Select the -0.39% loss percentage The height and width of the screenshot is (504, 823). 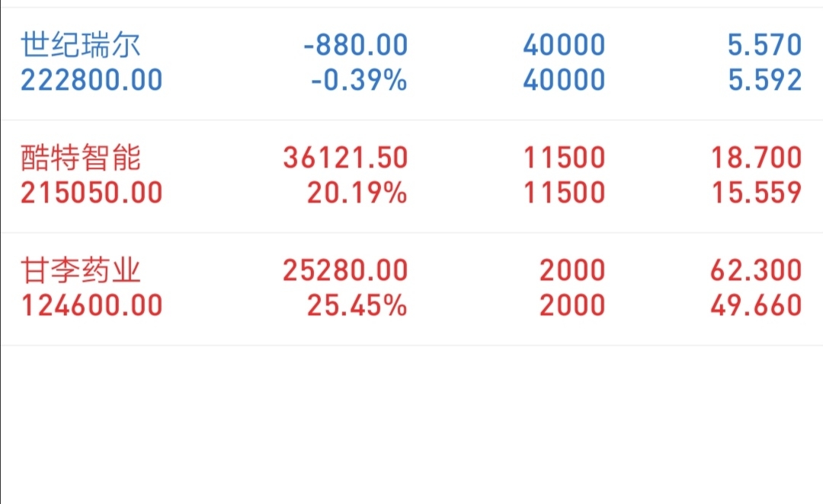click(x=359, y=80)
